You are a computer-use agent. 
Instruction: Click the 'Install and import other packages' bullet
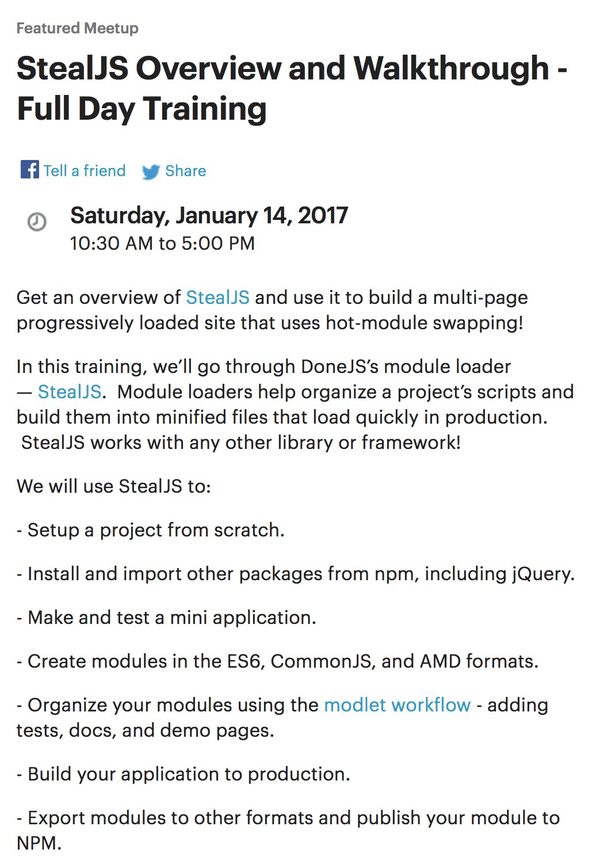coord(296,574)
